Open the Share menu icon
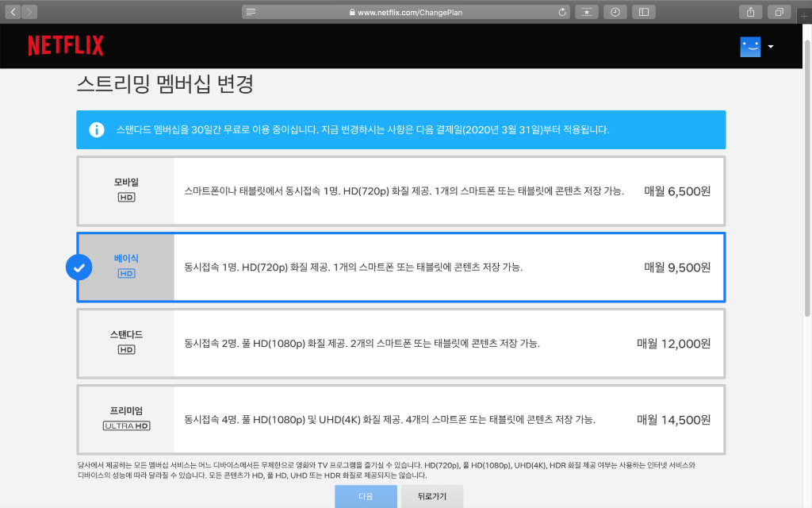This screenshot has width=812, height=508. pos(750,12)
